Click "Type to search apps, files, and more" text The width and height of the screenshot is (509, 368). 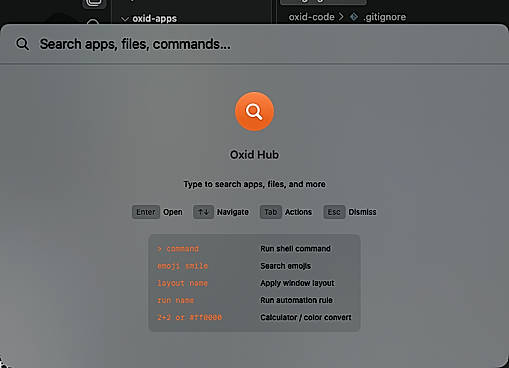tap(254, 184)
